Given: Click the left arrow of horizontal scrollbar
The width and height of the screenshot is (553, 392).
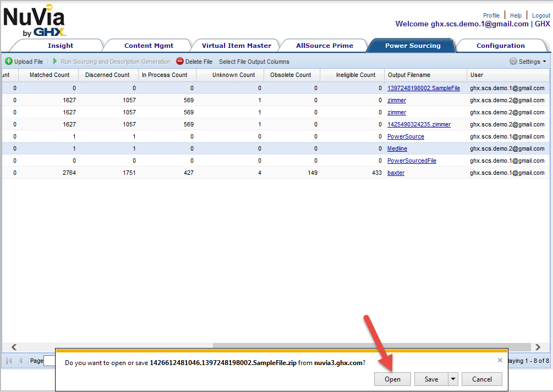Looking at the screenshot, I should pyautogui.click(x=14, y=347).
